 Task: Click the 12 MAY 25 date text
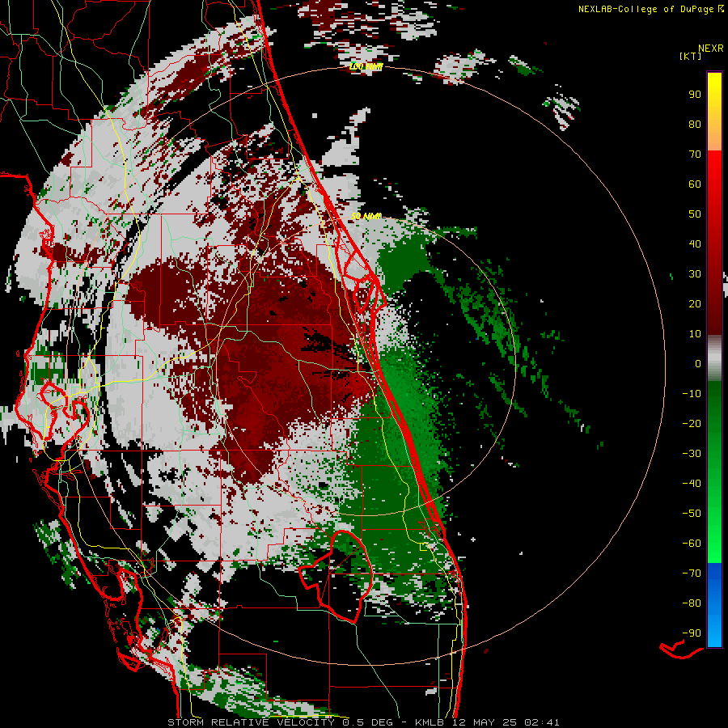[484, 722]
